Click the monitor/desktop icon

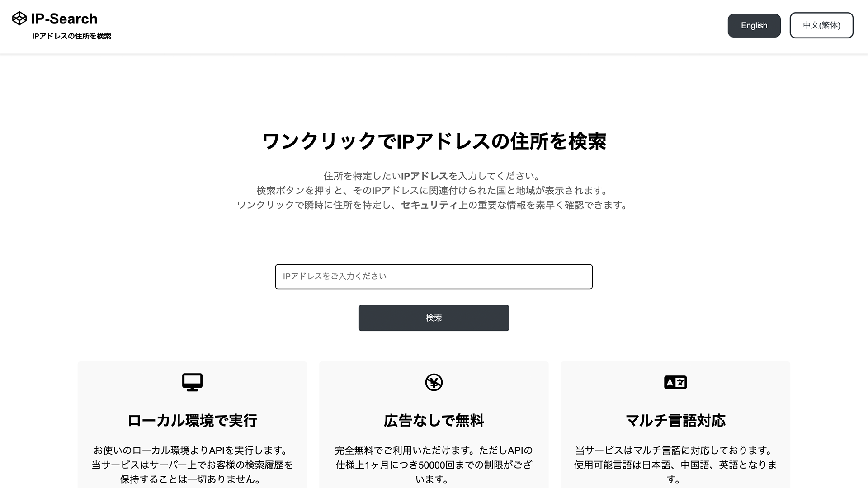coord(192,382)
